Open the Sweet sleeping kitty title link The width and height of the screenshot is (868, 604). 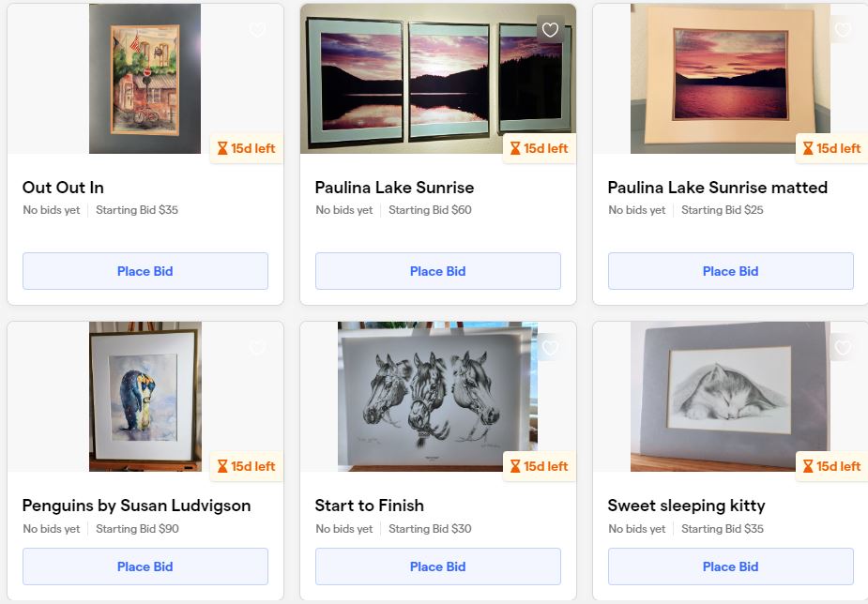tap(687, 506)
